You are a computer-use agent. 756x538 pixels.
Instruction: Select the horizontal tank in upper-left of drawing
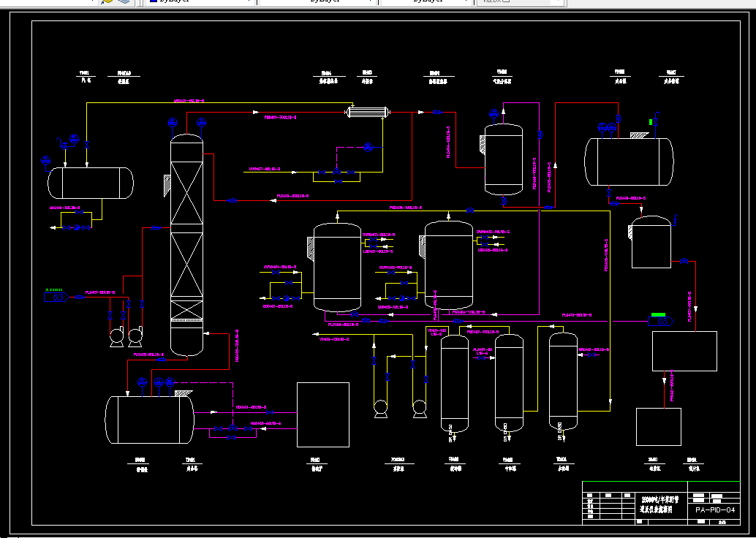coord(91,183)
